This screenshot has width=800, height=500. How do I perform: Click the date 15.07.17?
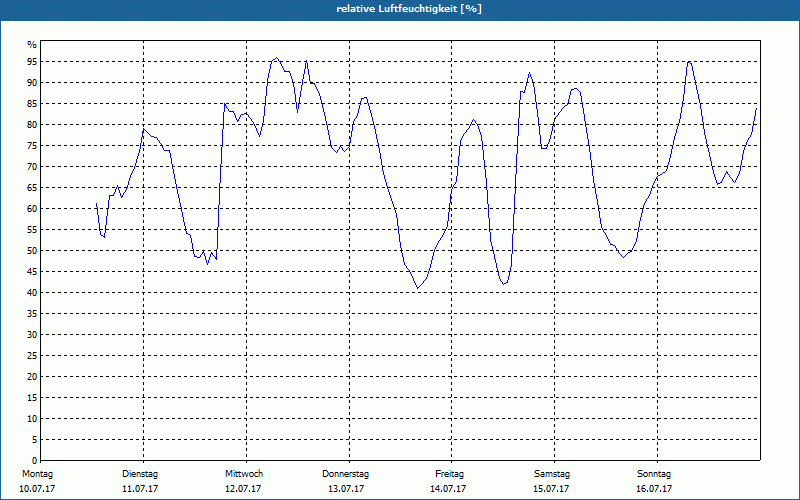click(x=551, y=489)
